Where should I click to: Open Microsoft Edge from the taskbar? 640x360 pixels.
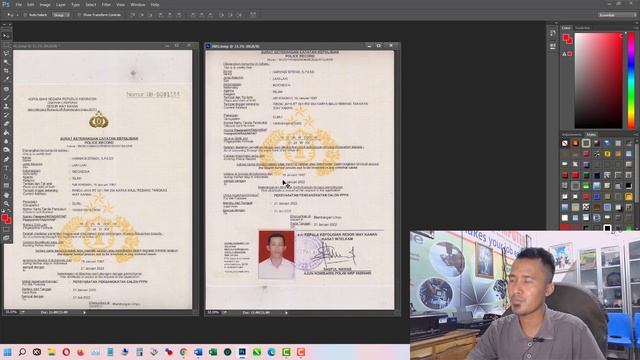coord(271,352)
